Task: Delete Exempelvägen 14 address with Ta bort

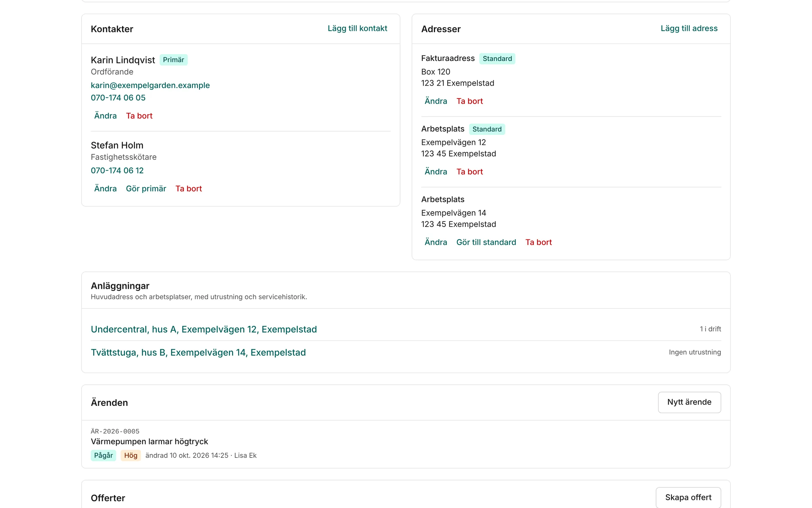Action: point(539,242)
